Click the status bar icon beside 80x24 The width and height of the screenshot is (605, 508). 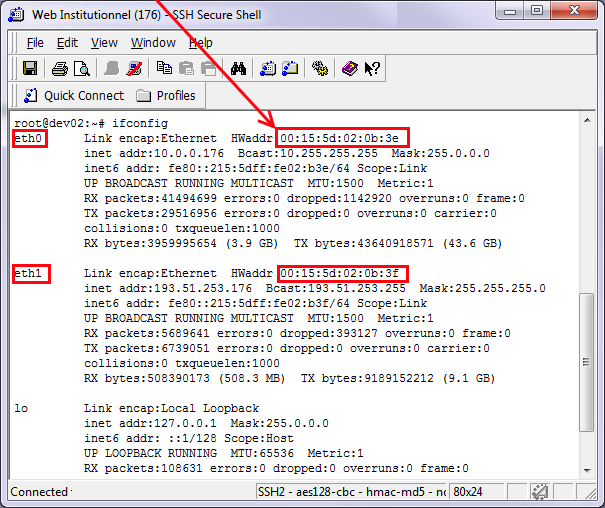point(539,492)
